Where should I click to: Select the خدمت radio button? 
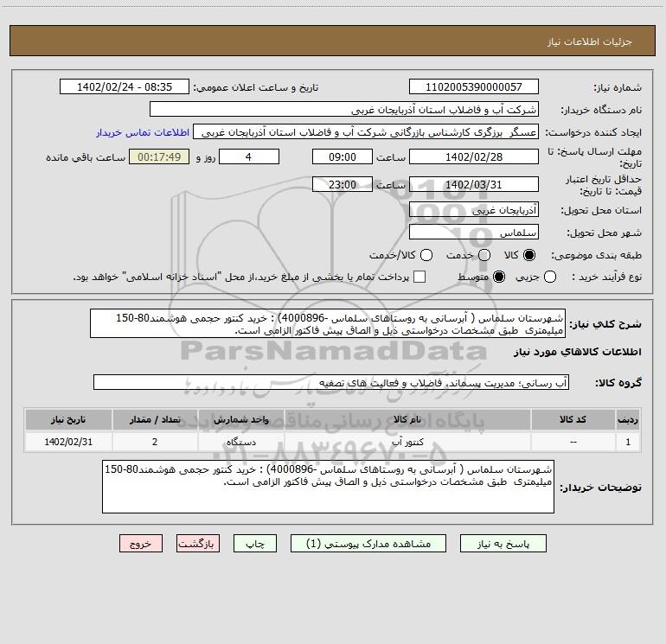pos(483,255)
